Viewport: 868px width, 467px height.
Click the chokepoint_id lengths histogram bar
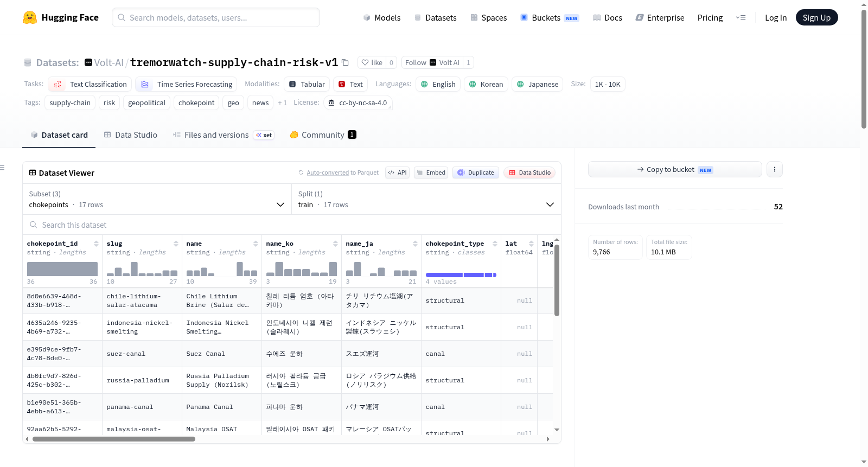click(x=62, y=269)
